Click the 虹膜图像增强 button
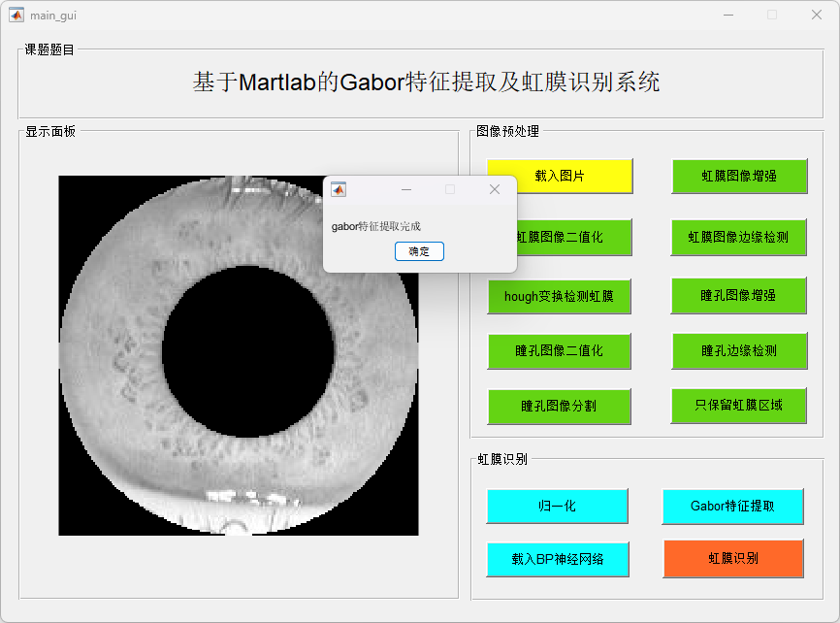The height and width of the screenshot is (623, 840). pos(739,177)
